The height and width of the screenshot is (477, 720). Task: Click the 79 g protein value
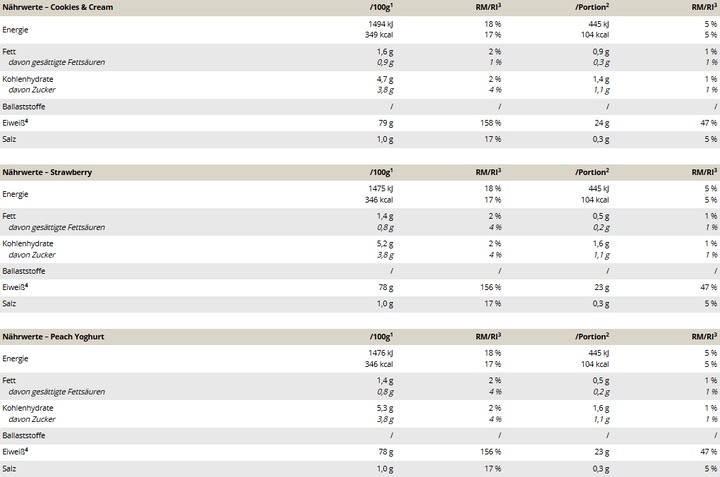click(x=385, y=123)
